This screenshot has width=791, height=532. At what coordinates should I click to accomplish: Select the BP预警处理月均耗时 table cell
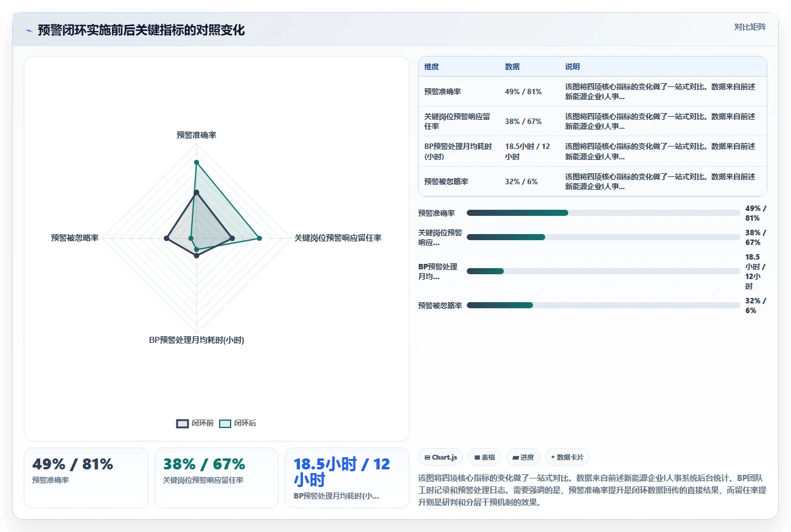click(x=459, y=151)
